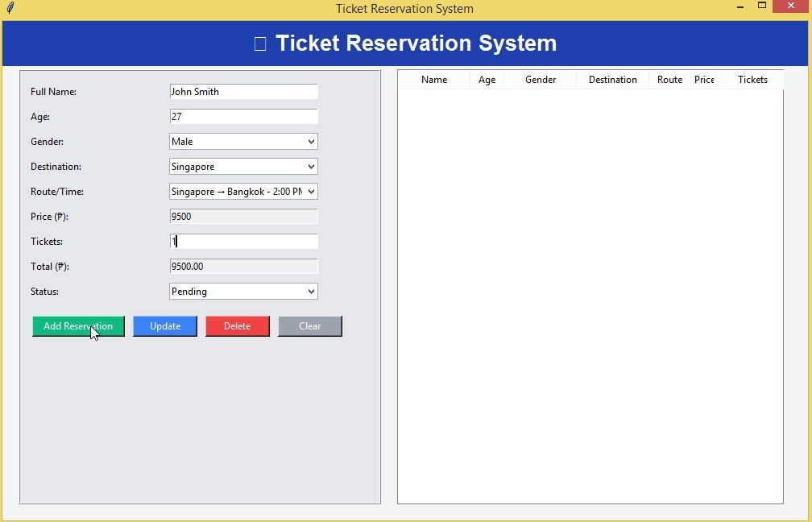812x522 pixels.
Task: Click the Add Reservation button
Action: point(78,326)
